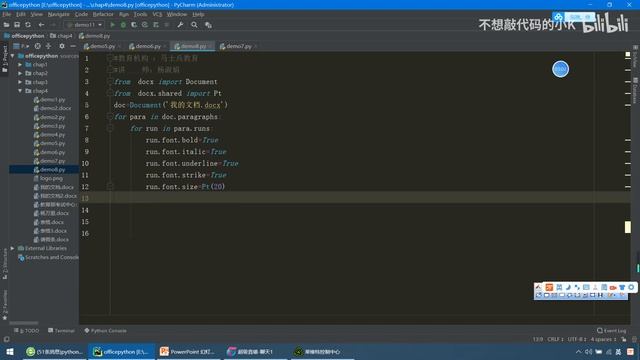Click the blue circle floating button

[x=560, y=69]
